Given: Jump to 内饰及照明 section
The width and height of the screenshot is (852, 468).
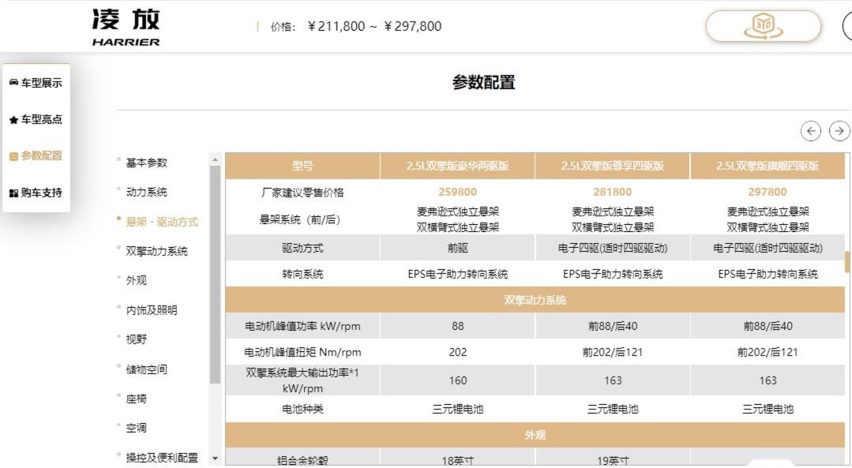Looking at the screenshot, I should click(x=152, y=310).
